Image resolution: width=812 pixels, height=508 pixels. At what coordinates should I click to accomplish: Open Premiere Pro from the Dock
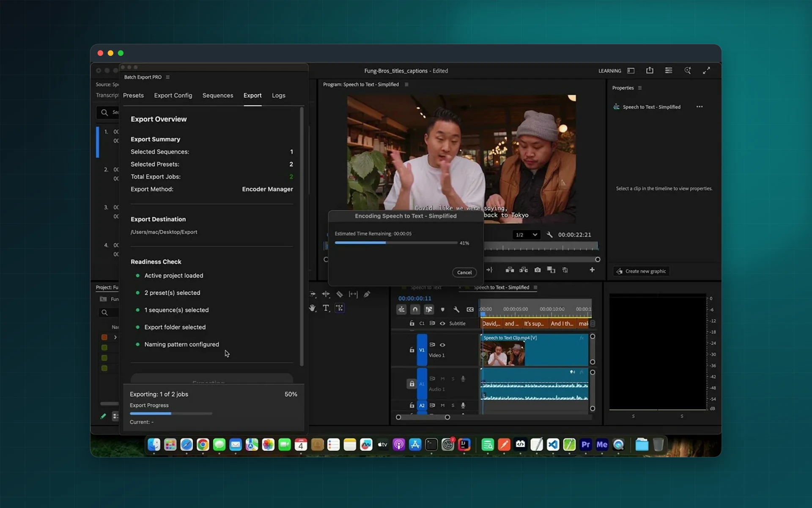click(586, 444)
